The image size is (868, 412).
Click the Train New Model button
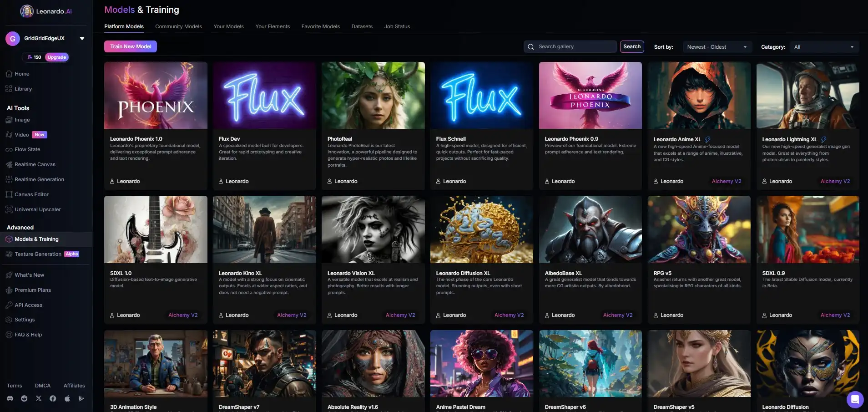(x=131, y=46)
